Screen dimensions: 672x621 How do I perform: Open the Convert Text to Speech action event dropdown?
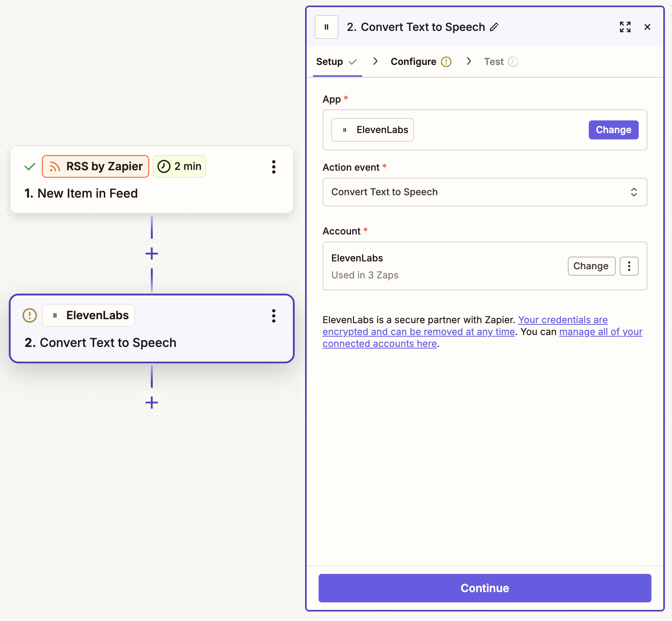[x=484, y=192]
